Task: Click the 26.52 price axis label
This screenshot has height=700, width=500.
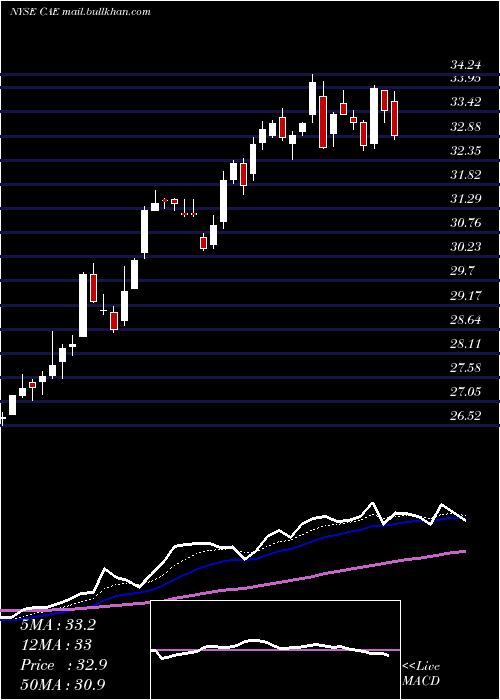Action: click(x=466, y=416)
